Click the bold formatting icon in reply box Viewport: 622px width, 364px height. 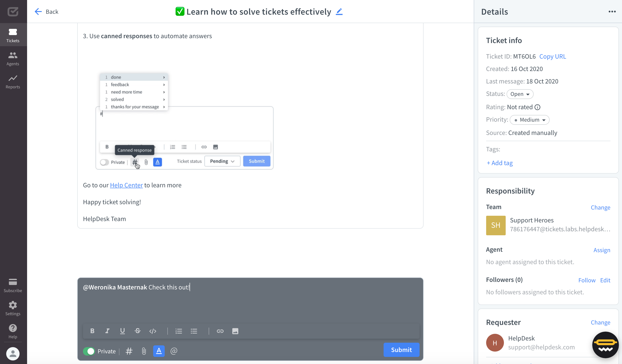tap(92, 331)
